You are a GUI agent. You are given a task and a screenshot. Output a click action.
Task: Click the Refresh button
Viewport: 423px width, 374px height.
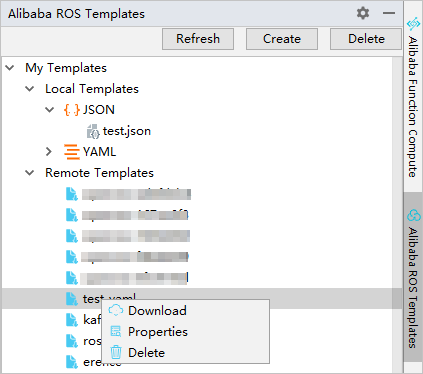pyautogui.click(x=198, y=39)
